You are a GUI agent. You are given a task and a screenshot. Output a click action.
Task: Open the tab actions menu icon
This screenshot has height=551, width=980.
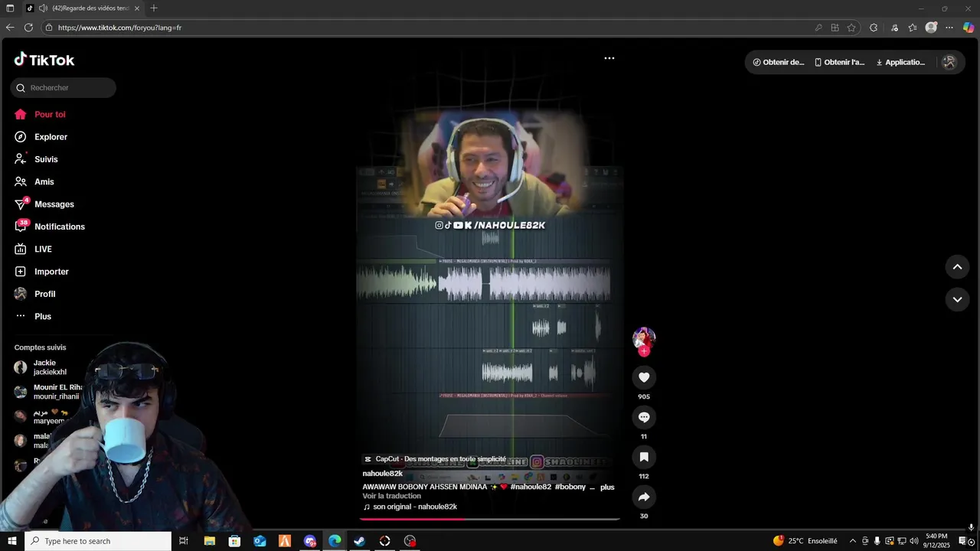(10, 8)
